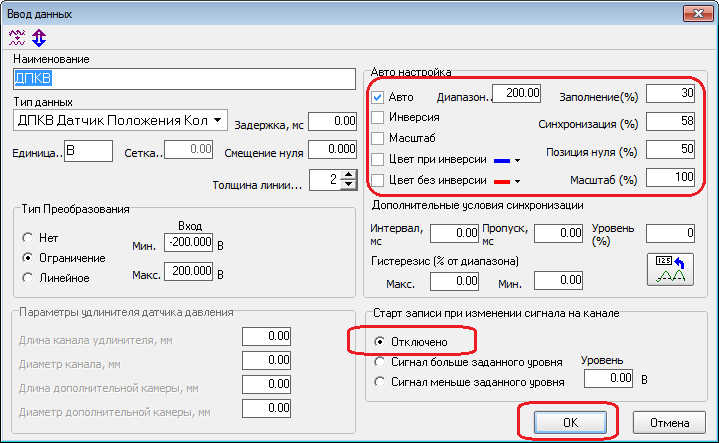
Task: Click the Мин. input field with -200.000
Action: 188,242
